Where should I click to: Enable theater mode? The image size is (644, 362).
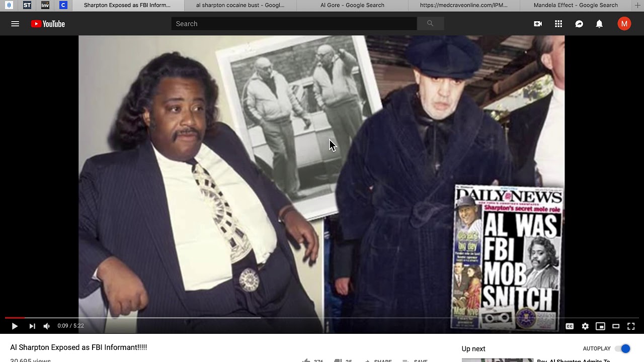[x=616, y=326]
